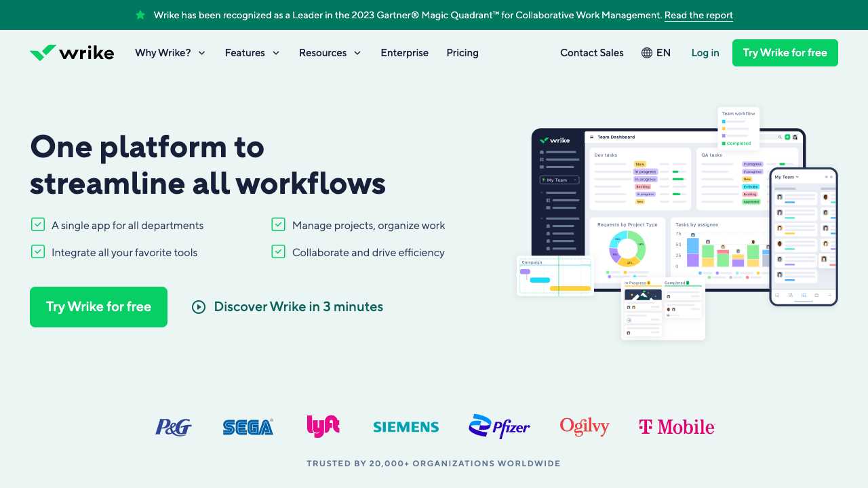Click the Campaign Gantt card in the illustration
Screen dimensions: 868x488
coord(555,276)
